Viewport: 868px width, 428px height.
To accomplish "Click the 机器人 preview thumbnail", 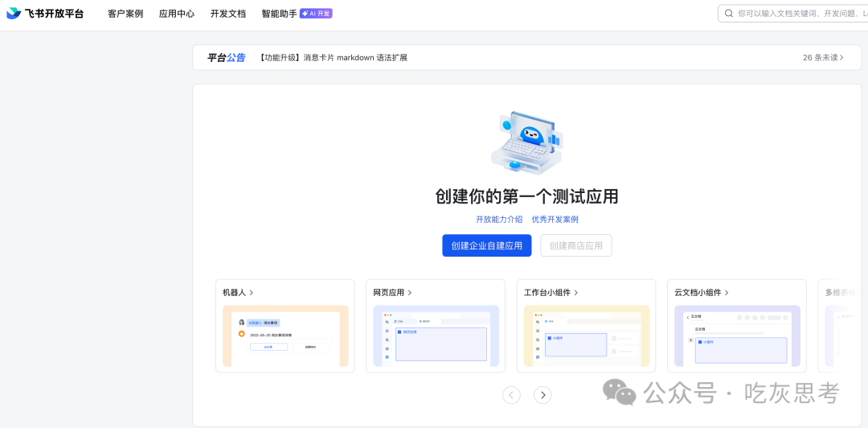I will pos(285,336).
